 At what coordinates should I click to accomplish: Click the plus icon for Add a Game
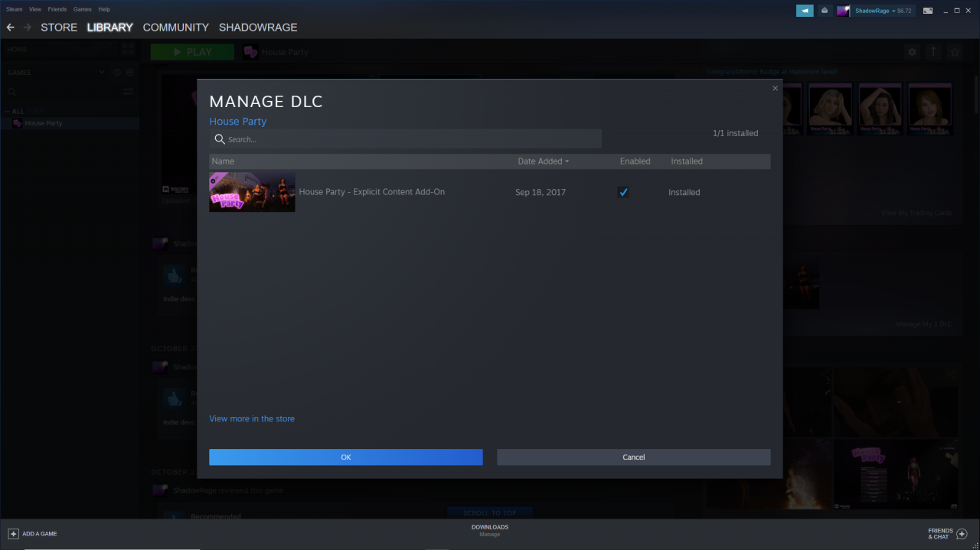tap(13, 533)
